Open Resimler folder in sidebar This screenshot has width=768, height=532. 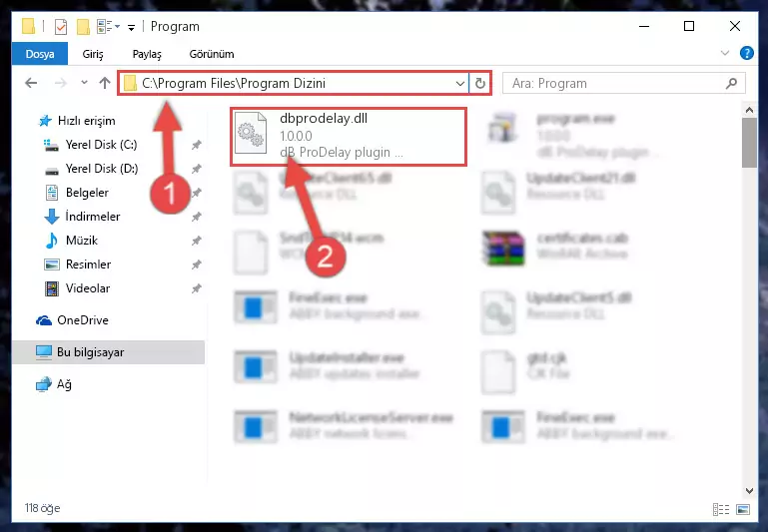pyautogui.click(x=77, y=265)
